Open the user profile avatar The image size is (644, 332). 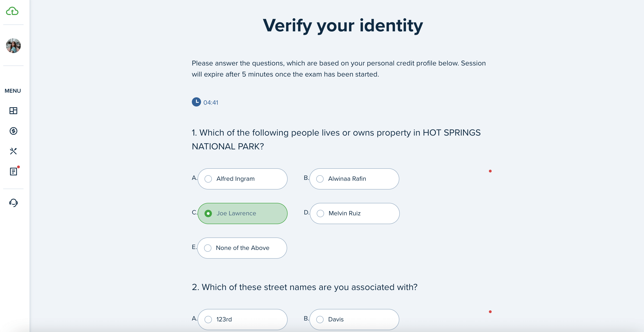(x=13, y=46)
